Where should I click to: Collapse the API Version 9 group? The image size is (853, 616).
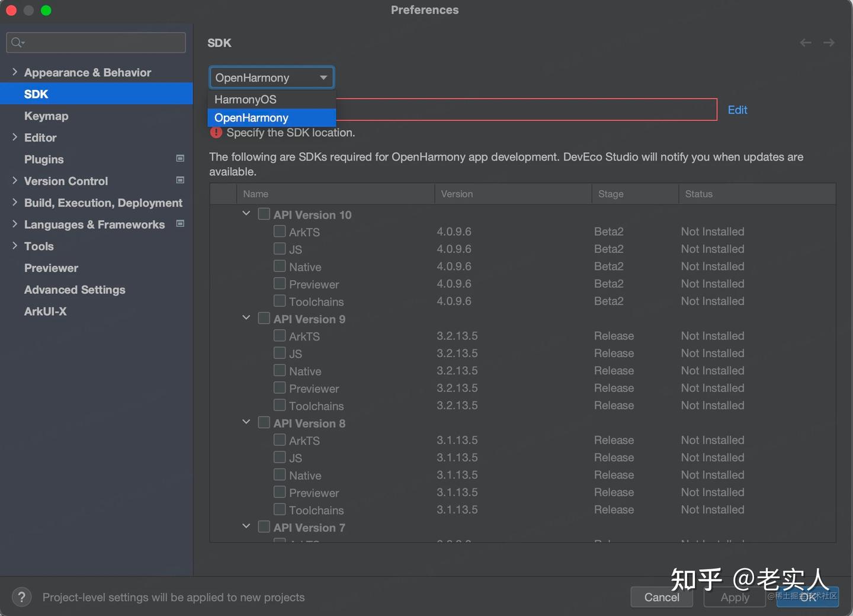click(x=246, y=318)
